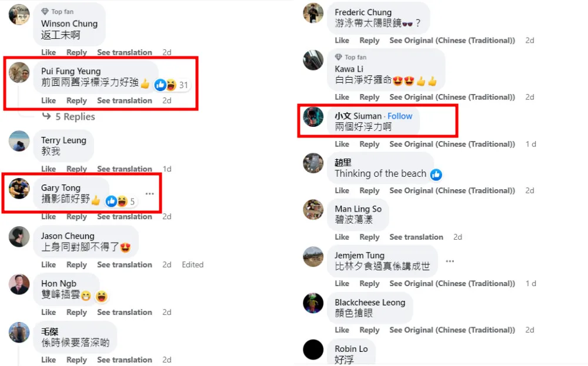The image size is (588, 366).
Task: Open reaction icons on Gary Tong's comment
Action: coord(121,202)
